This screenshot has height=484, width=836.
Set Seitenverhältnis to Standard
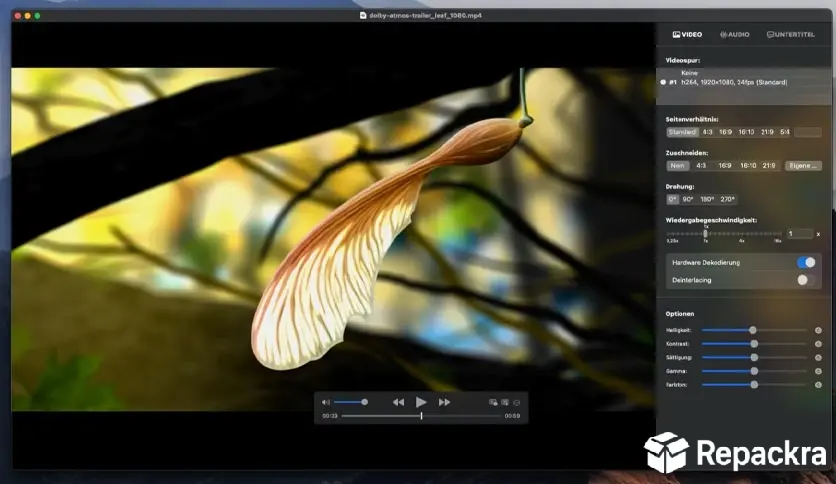pyautogui.click(x=682, y=132)
